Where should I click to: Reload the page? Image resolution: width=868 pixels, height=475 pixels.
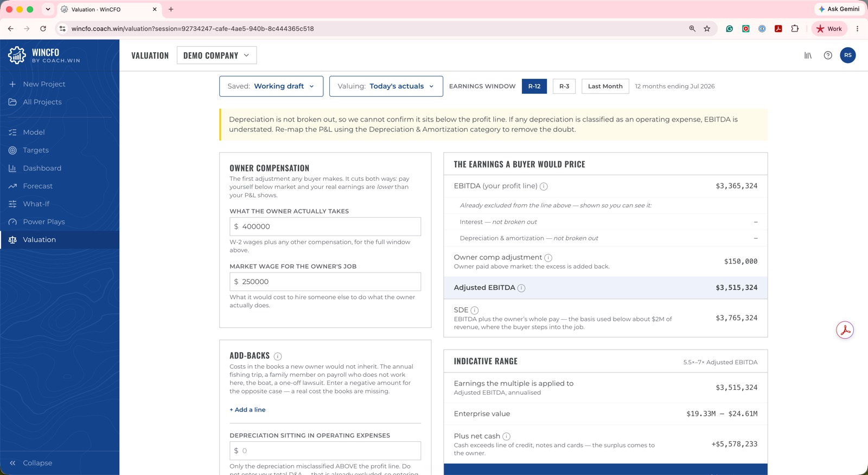[43, 29]
